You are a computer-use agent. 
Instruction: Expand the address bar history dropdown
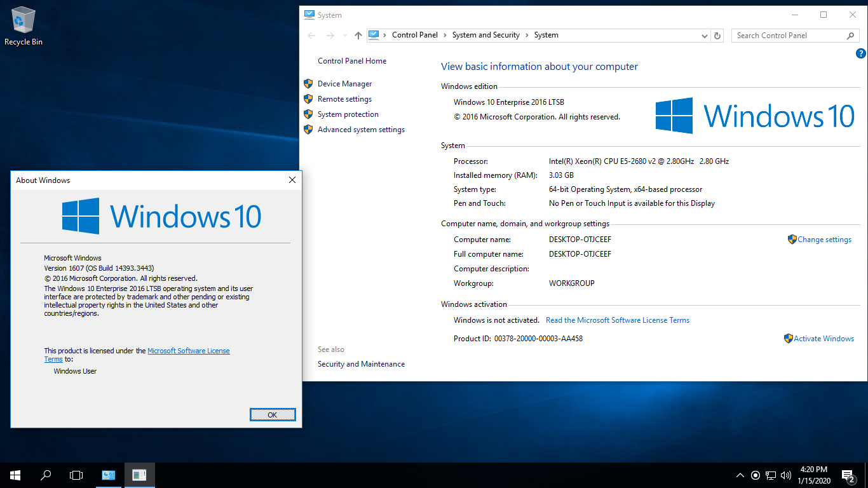pos(704,36)
